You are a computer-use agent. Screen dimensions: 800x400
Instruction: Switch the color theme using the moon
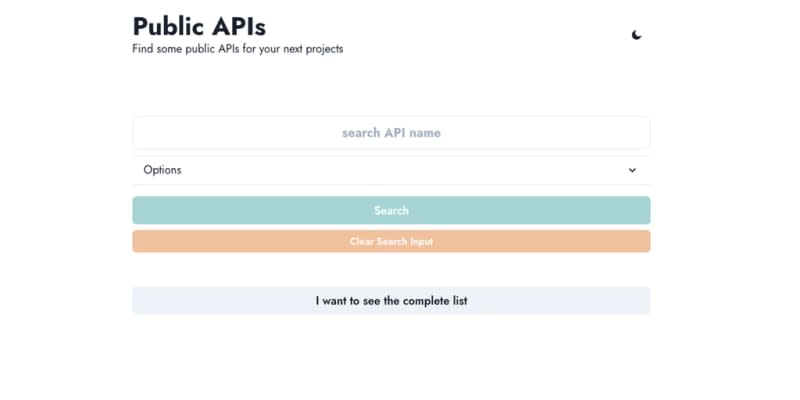click(x=636, y=35)
